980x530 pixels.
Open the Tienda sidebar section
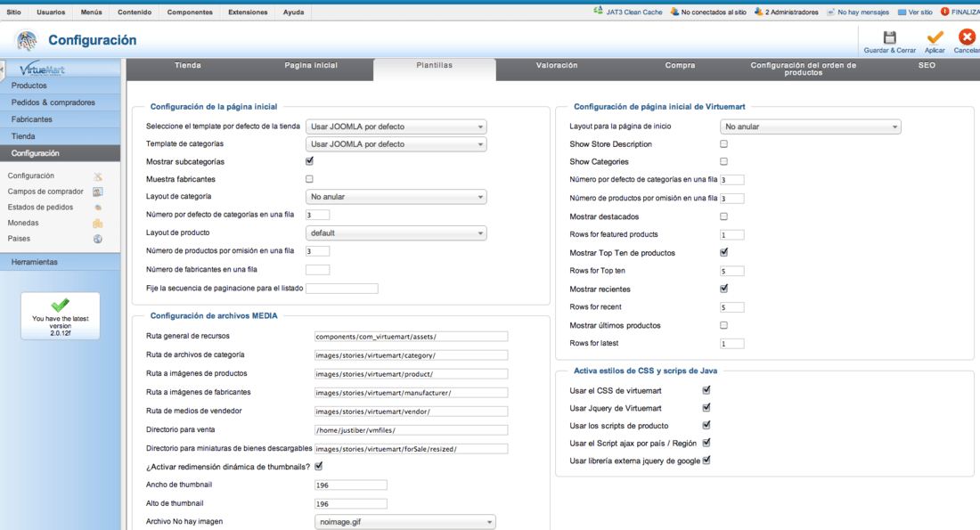click(60, 136)
